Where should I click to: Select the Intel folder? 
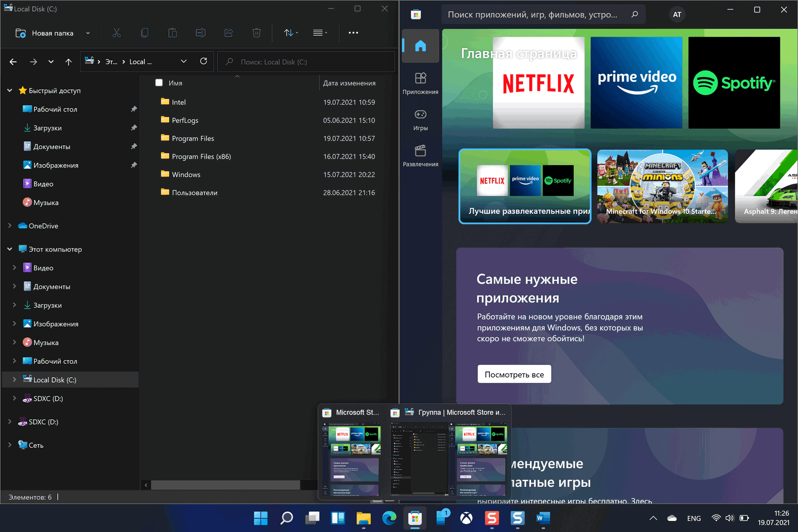pos(178,102)
